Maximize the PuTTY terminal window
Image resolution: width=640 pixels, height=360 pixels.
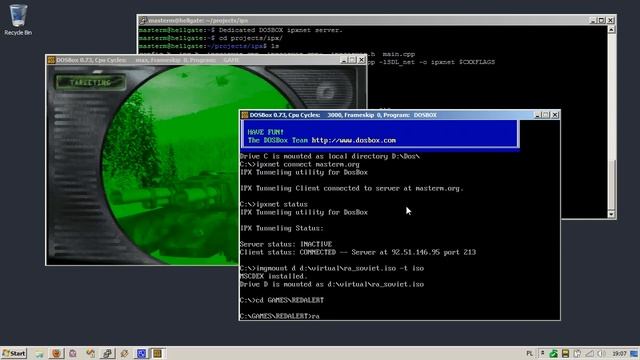coord(602,20)
